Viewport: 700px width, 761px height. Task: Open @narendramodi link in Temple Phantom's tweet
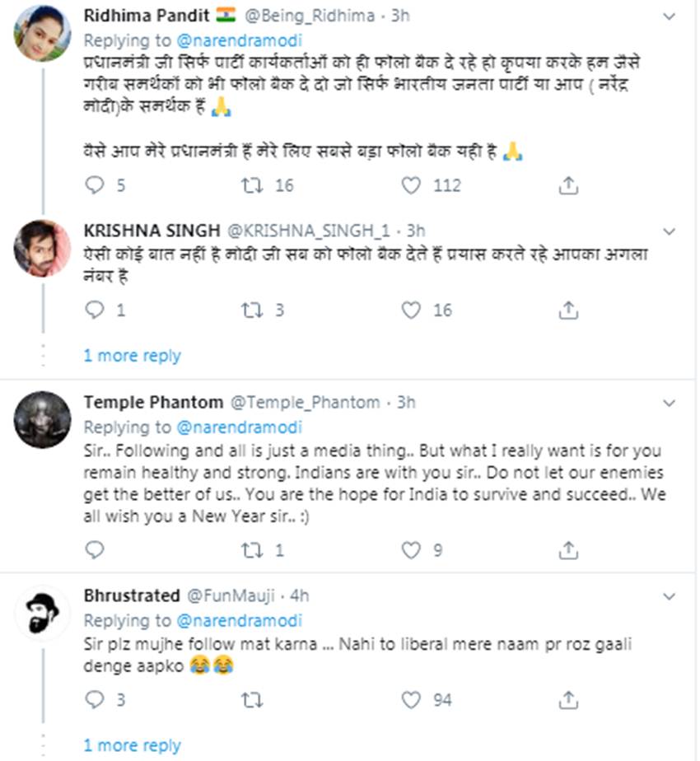tap(239, 427)
